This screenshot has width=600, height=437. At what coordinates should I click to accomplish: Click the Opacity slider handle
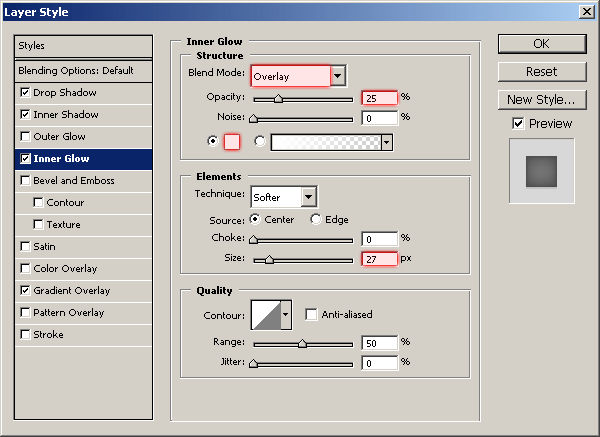tap(278, 99)
